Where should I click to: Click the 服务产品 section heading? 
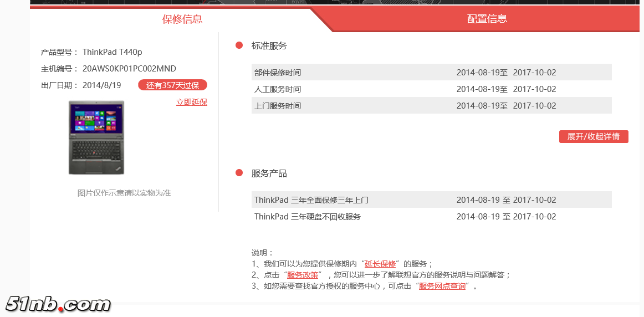tap(269, 173)
